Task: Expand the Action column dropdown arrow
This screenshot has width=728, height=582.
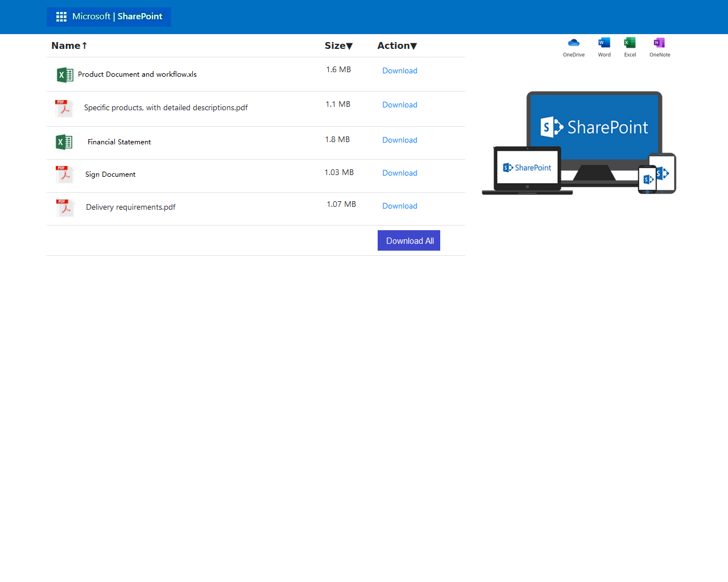Action: [x=413, y=46]
